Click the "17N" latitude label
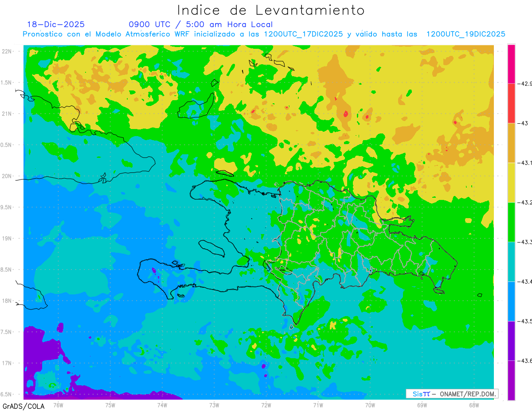The height and width of the screenshot is (411, 532). pyautogui.click(x=7, y=363)
